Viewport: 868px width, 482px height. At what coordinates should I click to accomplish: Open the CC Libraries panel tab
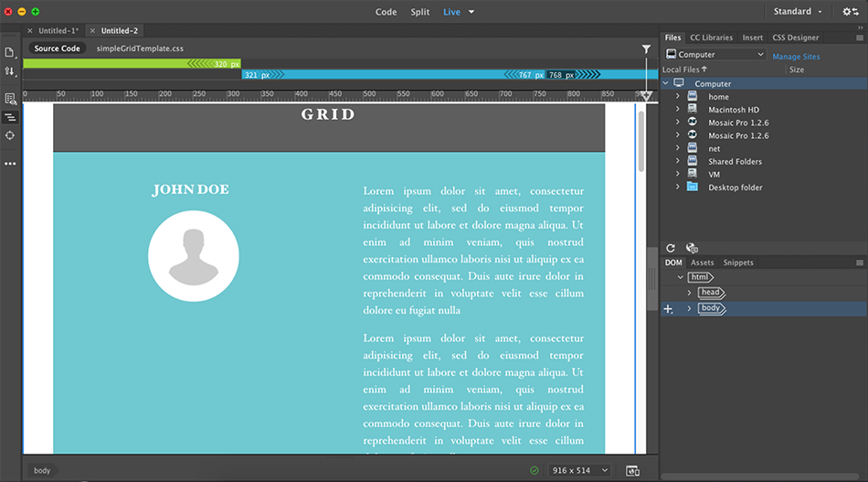[x=712, y=37]
